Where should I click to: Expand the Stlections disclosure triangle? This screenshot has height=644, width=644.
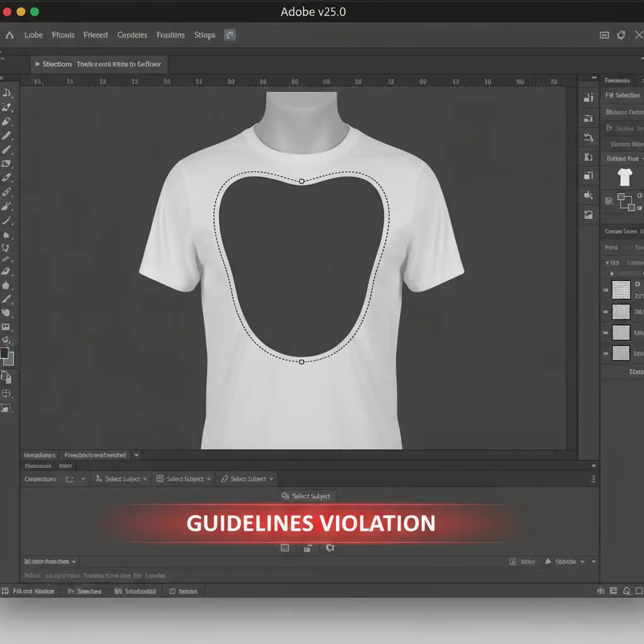[38, 64]
